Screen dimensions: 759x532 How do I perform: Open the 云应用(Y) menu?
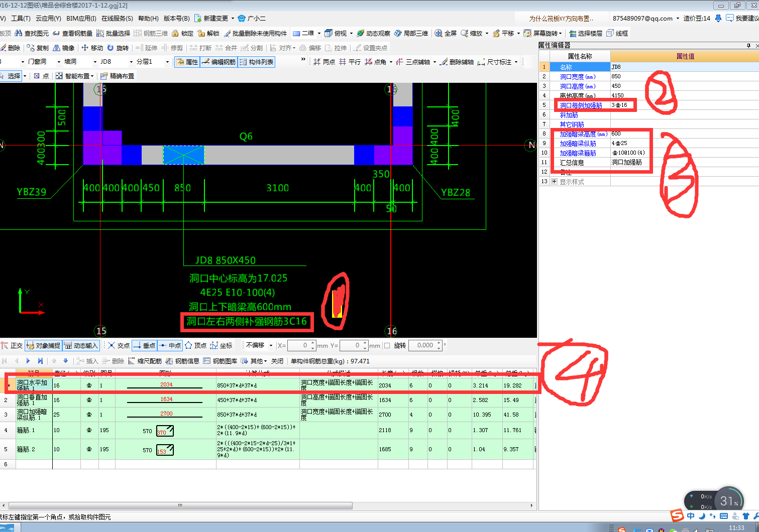[48, 18]
